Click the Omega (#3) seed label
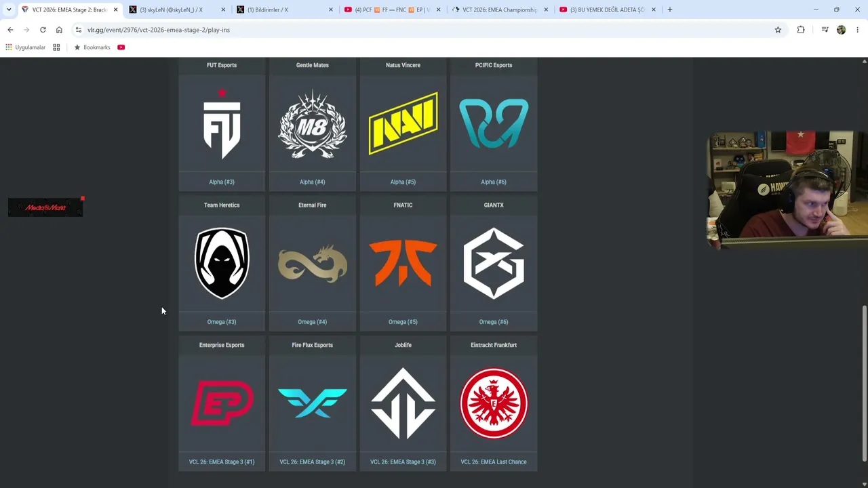This screenshot has height=488, width=868. click(222, 322)
